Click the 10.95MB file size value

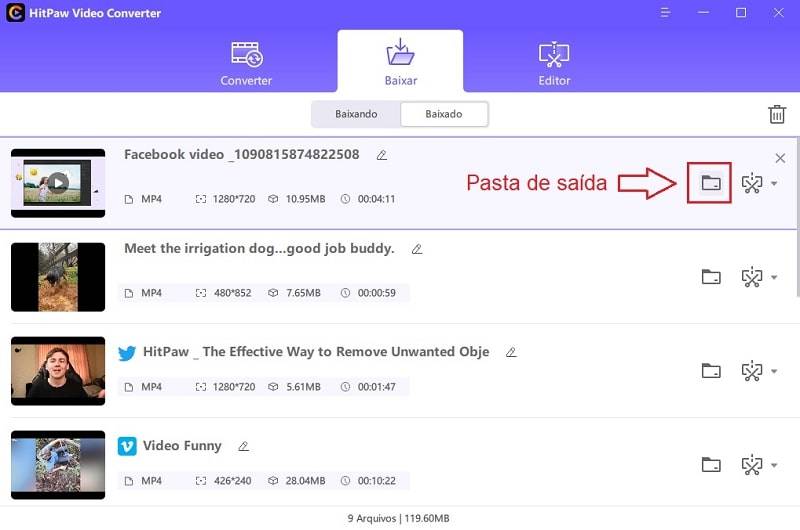tap(305, 199)
